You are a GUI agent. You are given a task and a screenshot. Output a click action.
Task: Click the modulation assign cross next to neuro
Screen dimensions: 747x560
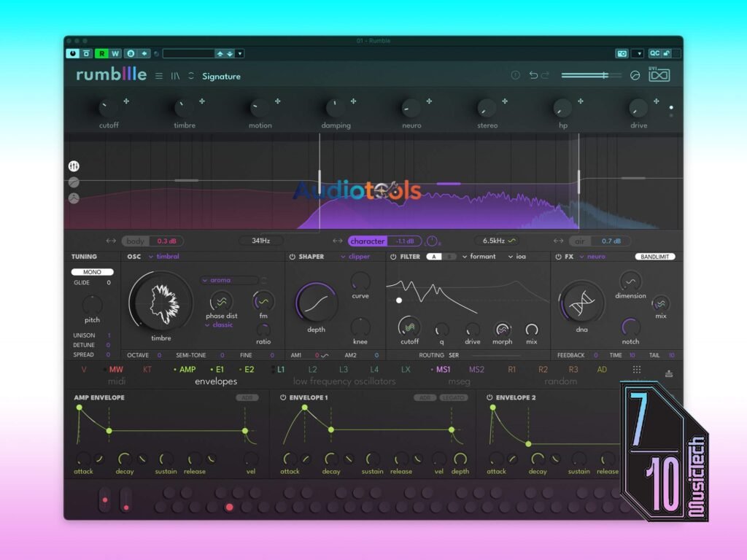[x=429, y=101]
